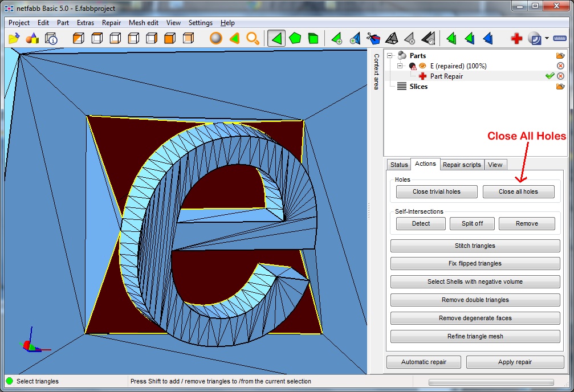574x392 pixels.
Task: Toggle visibility eye of E (repaired)
Action: click(x=422, y=66)
